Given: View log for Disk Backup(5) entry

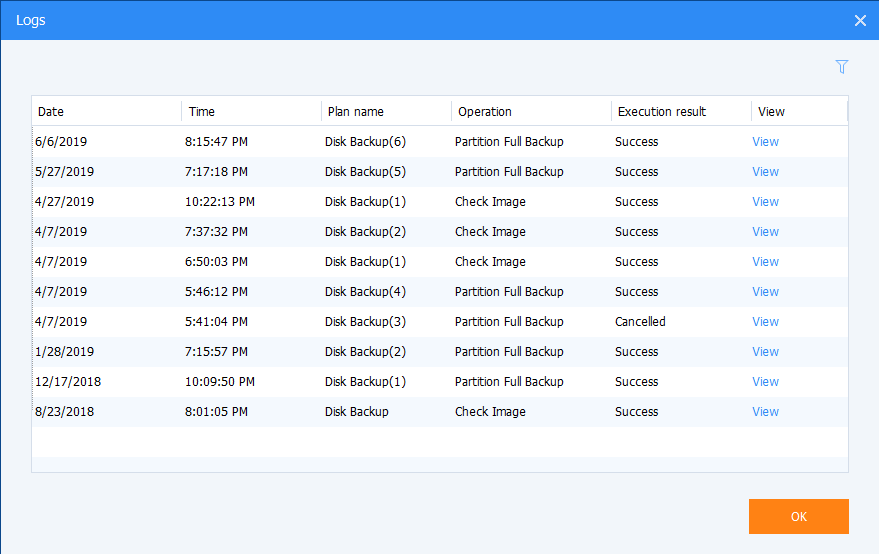Looking at the screenshot, I should point(765,172).
